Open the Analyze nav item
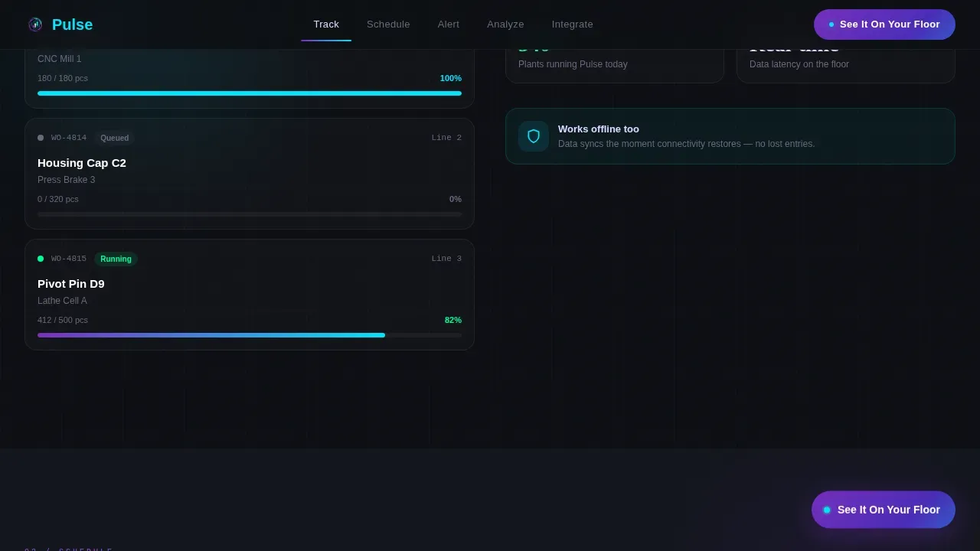The image size is (980, 551). (x=505, y=24)
